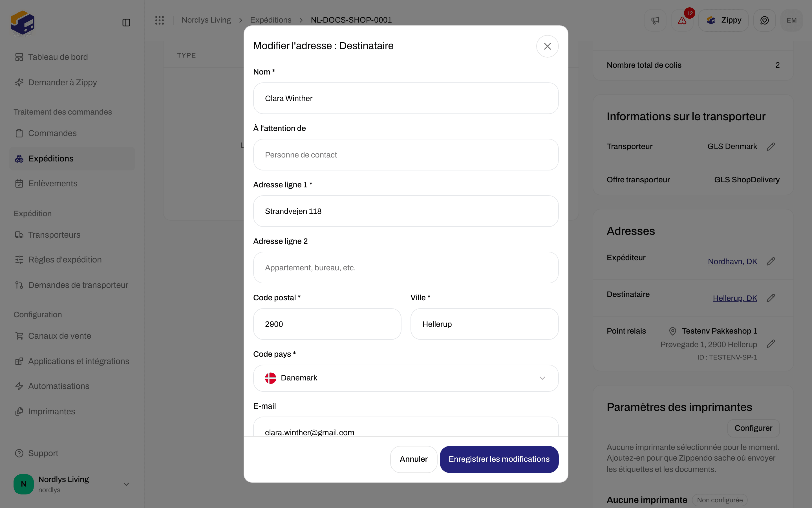This screenshot has height=508, width=812.
Task: Open Applications et intégrations in sidebar
Action: (72, 361)
